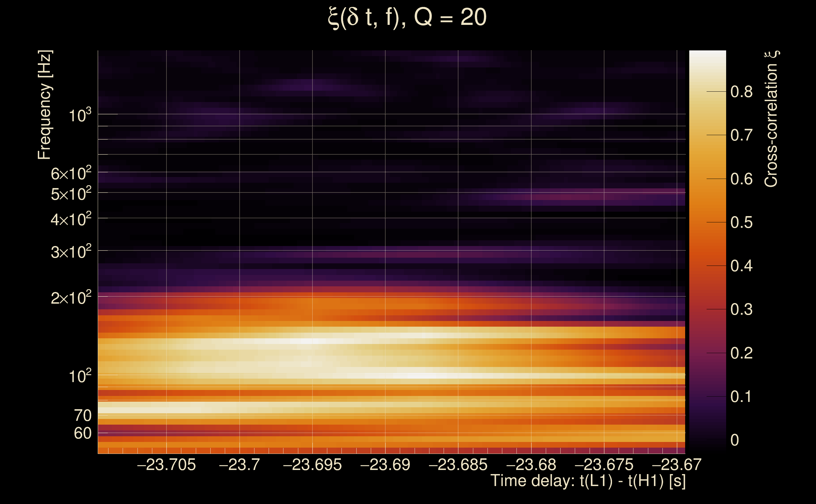This screenshot has height=504, width=816.
Task: Click the 0.5 colorbar tick label
Action: pyautogui.click(x=741, y=222)
